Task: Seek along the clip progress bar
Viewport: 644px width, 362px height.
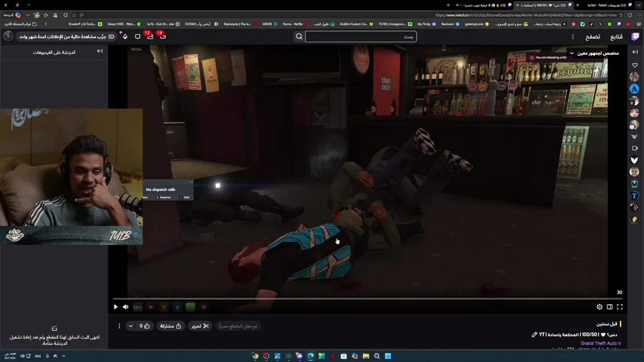Action: tap(367, 299)
